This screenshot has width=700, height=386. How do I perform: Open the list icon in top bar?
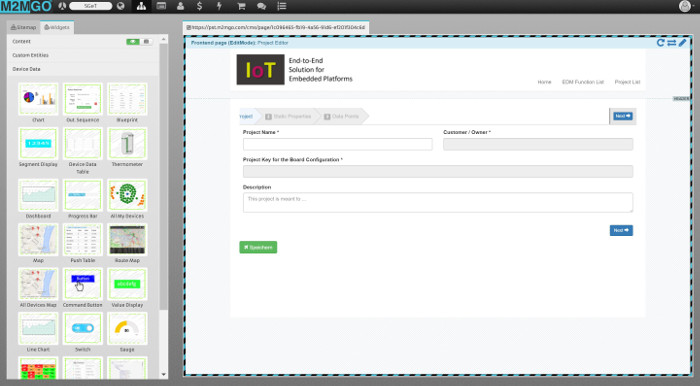(282, 6)
